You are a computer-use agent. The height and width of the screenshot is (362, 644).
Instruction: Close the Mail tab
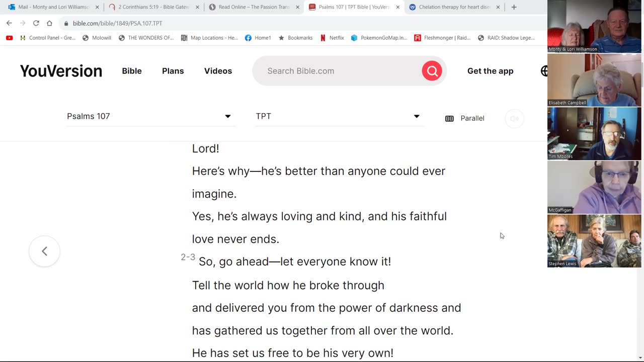click(x=97, y=7)
